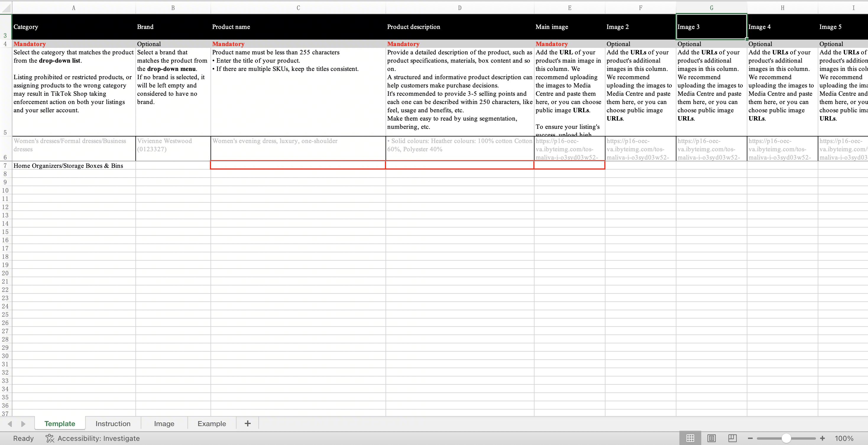The height and width of the screenshot is (445, 868).
Task: Select column G header
Action: tap(711, 8)
